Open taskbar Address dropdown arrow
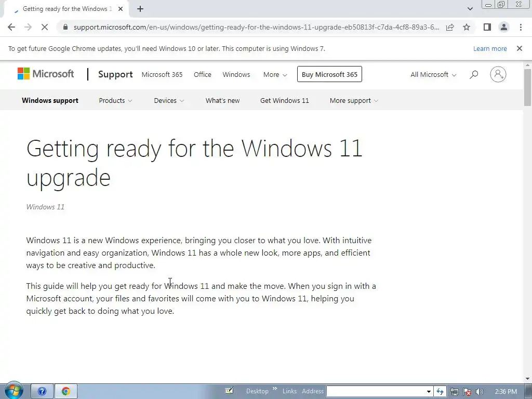 pyautogui.click(x=429, y=391)
